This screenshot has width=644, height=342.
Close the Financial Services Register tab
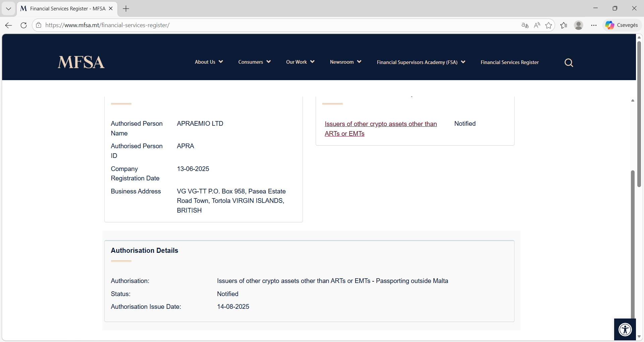111,9
